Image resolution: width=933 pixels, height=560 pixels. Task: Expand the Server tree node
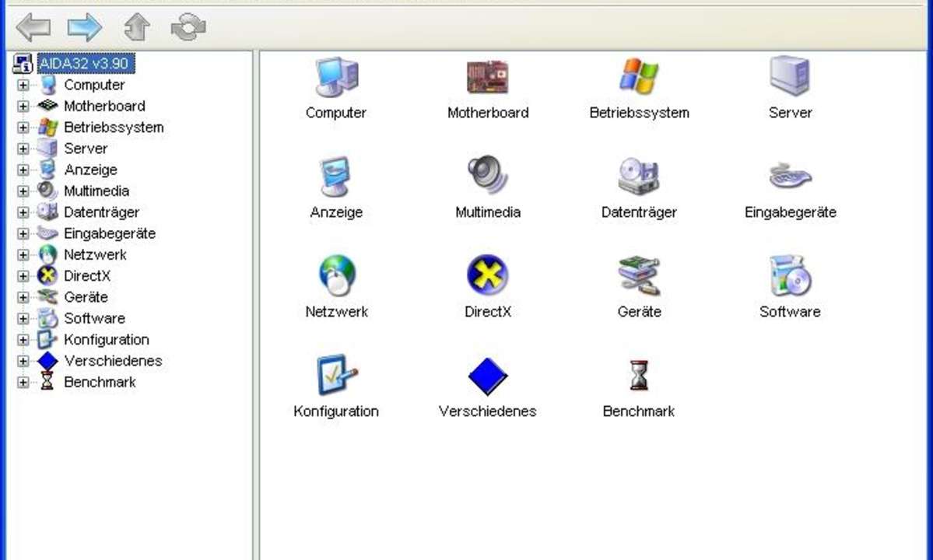(x=23, y=149)
